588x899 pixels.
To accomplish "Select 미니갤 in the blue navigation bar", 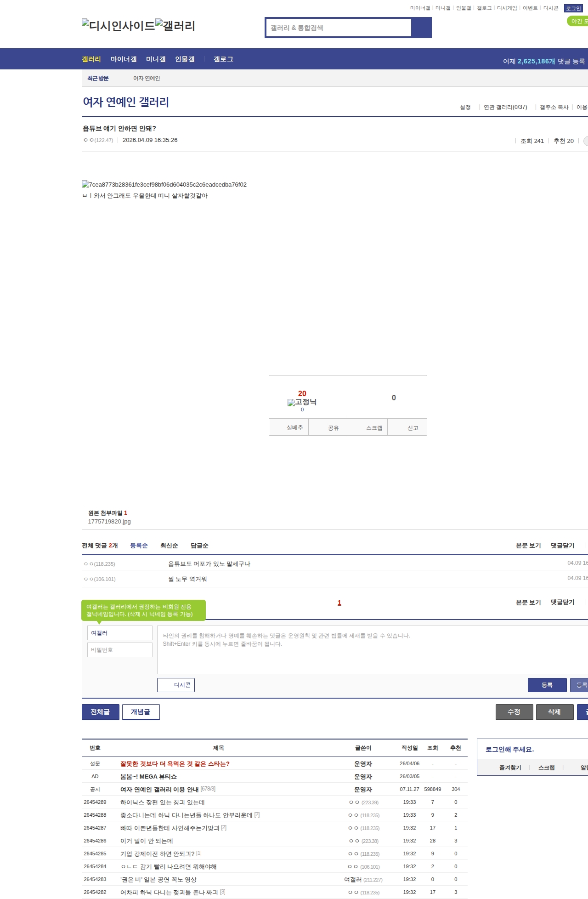I will pyautogui.click(x=156, y=59).
